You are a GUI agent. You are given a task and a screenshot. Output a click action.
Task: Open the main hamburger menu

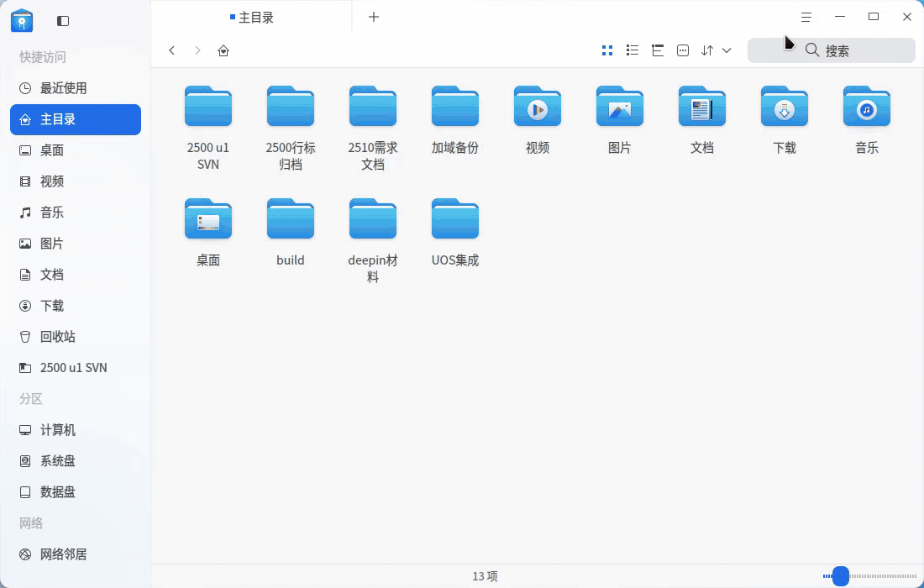(x=806, y=17)
